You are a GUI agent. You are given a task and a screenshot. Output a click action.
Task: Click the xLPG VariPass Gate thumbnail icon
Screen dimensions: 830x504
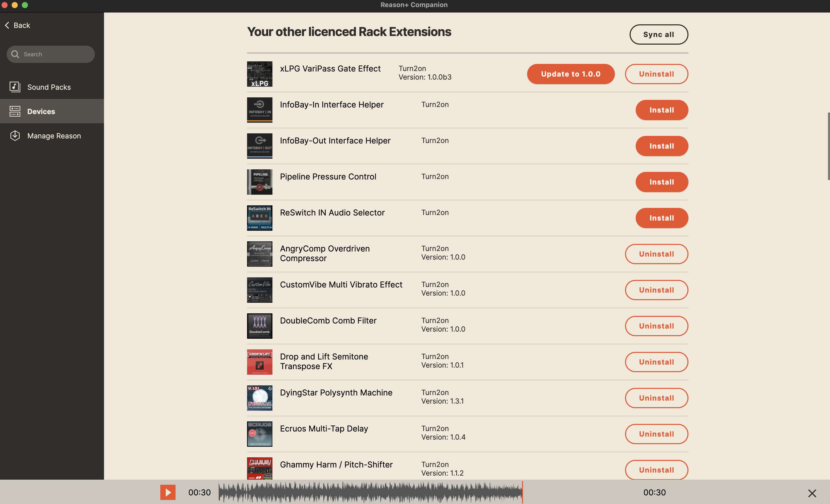click(259, 74)
